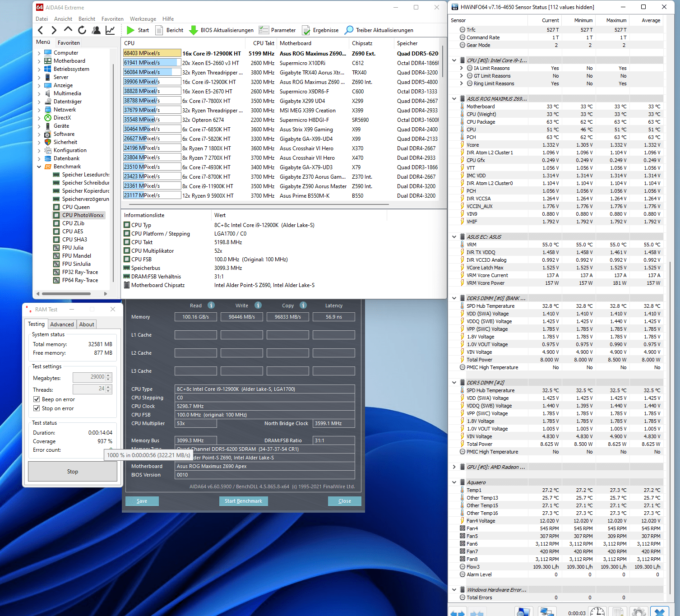Collapse the ASUS ROG MAXIMUS sensor group
This screenshot has height=616, width=680.
click(x=454, y=99)
